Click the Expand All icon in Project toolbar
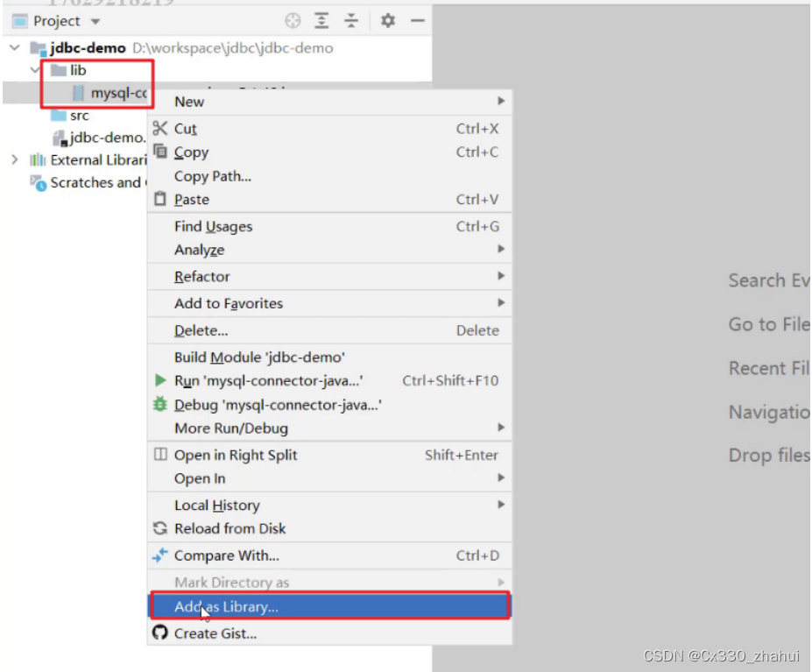Viewport: 812px width, 672px height. pos(321,21)
